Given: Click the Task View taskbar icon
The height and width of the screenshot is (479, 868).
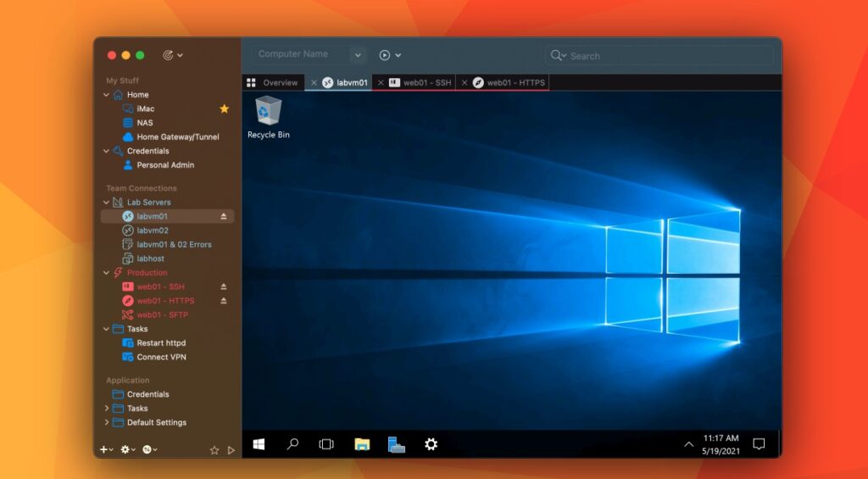Looking at the screenshot, I should coord(326,443).
